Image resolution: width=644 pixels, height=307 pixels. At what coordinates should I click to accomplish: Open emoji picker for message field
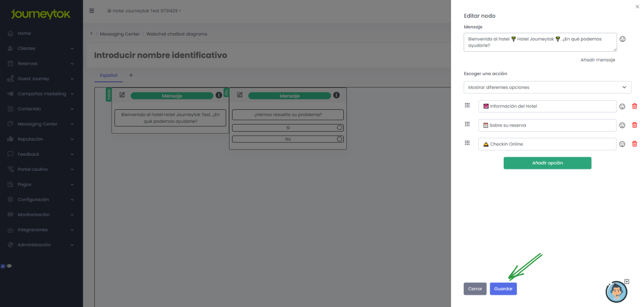(622, 39)
